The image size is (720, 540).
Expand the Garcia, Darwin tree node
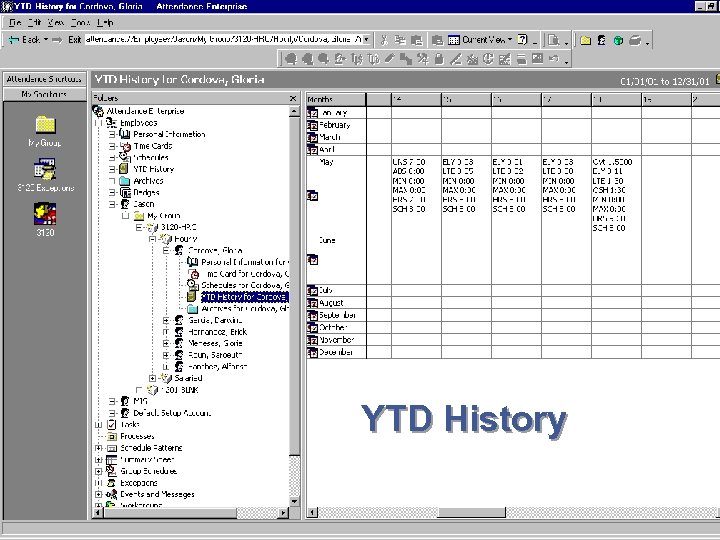click(x=166, y=320)
